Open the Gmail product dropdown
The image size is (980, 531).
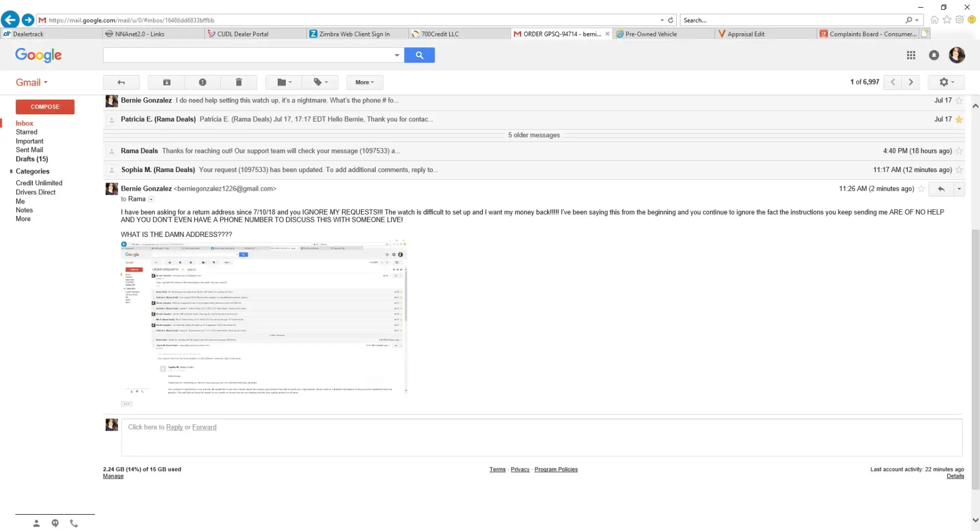[32, 82]
